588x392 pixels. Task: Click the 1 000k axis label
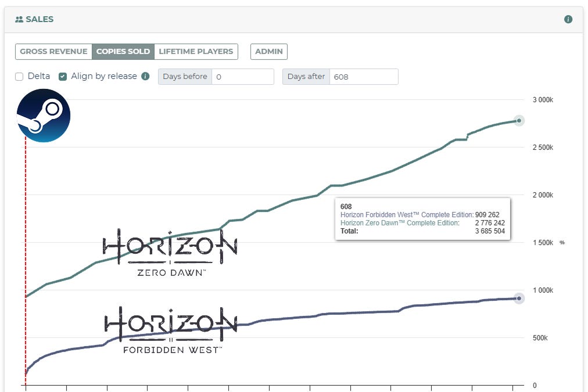[x=543, y=290]
